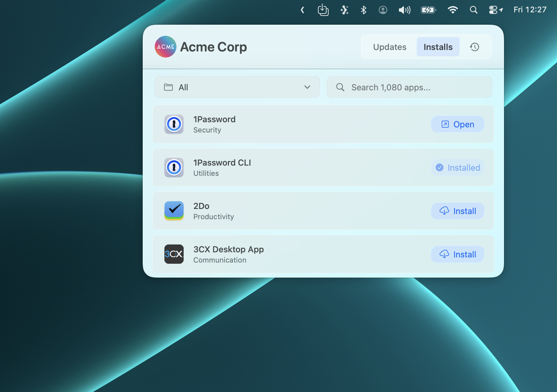Click the Productivity category label
The height and width of the screenshot is (392, 557).
click(x=213, y=217)
